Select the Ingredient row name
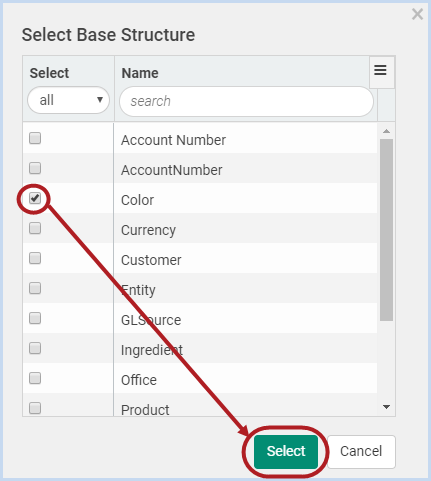The image size is (431, 481). tap(152, 350)
